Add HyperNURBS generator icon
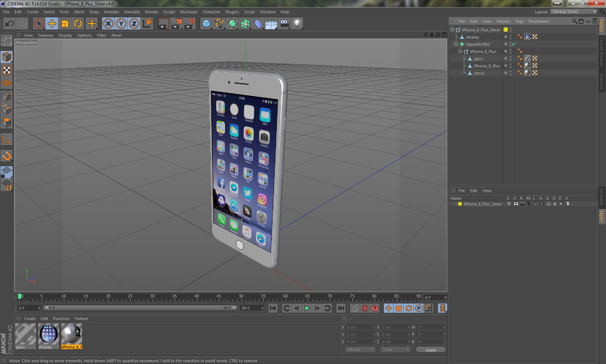Screen dimensions: 606x364 [x=232, y=24]
